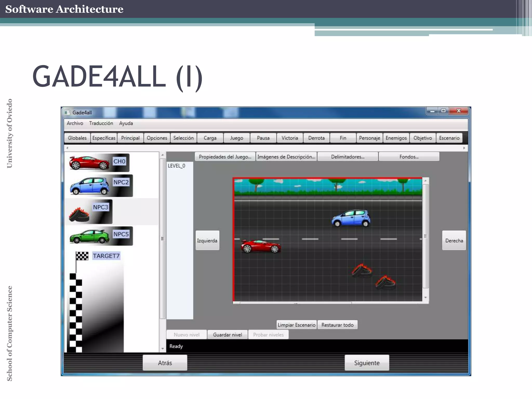Click the Probar niveles button
Viewport: 532px width, 399px height.
tap(268, 335)
